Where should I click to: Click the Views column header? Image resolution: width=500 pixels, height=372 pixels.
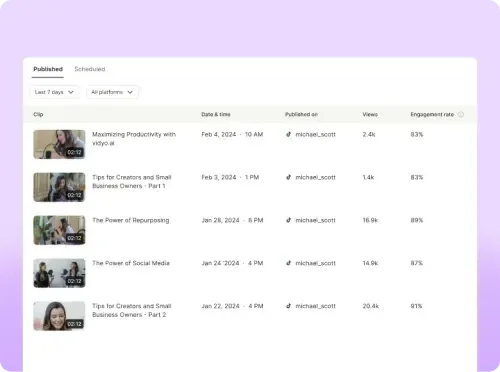point(370,114)
